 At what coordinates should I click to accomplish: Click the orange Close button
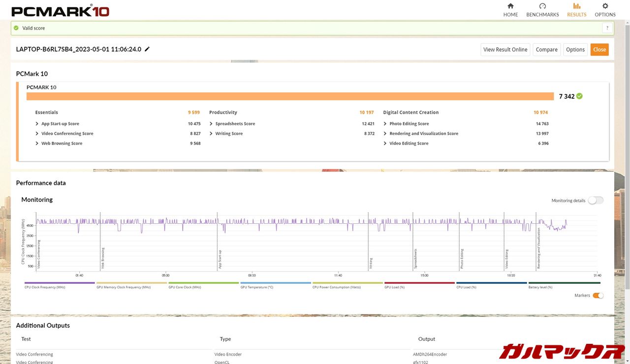click(599, 50)
